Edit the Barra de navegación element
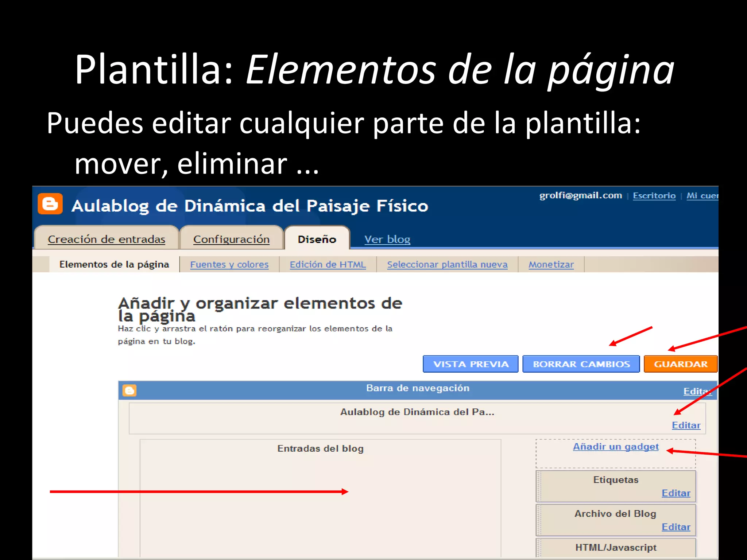 click(x=697, y=391)
